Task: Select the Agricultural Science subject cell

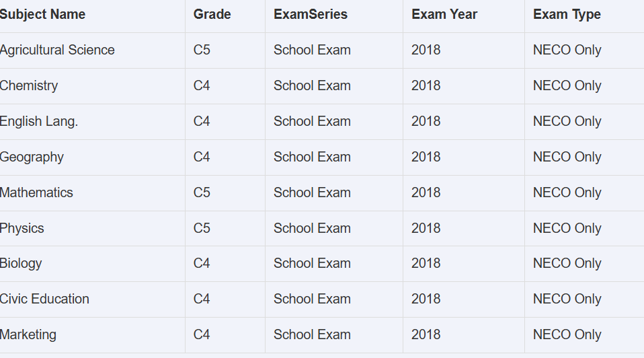Action: click(x=58, y=50)
